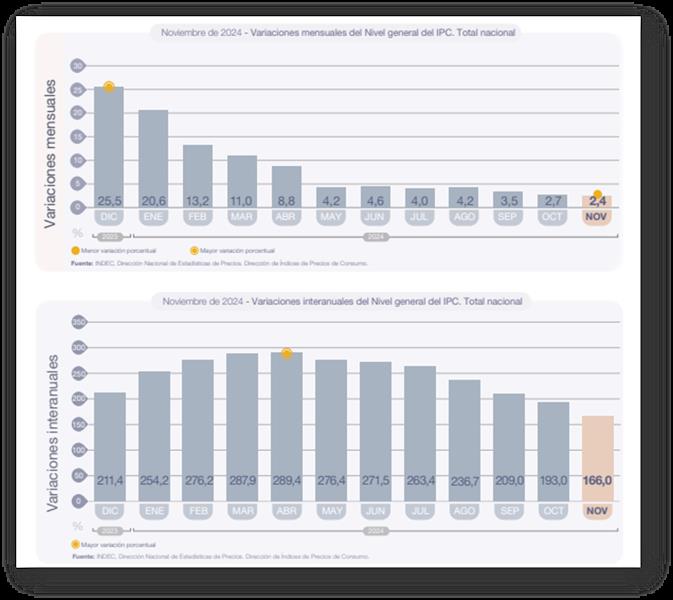Click the monthly chart title 'Variaciones mensuales del Nivel general'
The image size is (673, 600).
[340, 33]
